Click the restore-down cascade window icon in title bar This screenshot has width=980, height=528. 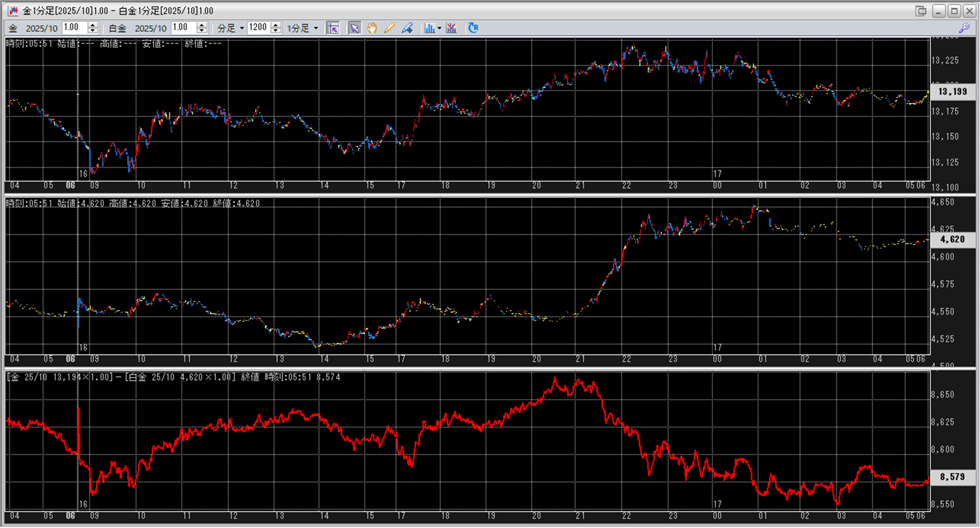[920, 11]
